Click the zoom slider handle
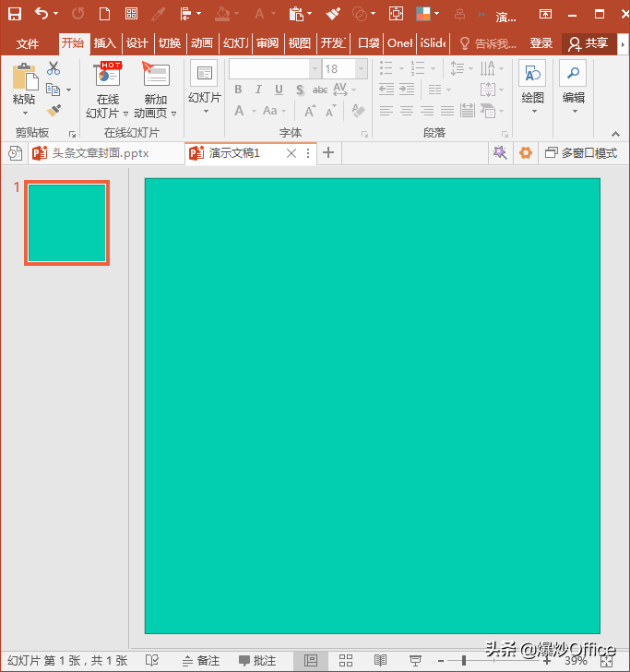The width and height of the screenshot is (630, 672). tap(464, 660)
